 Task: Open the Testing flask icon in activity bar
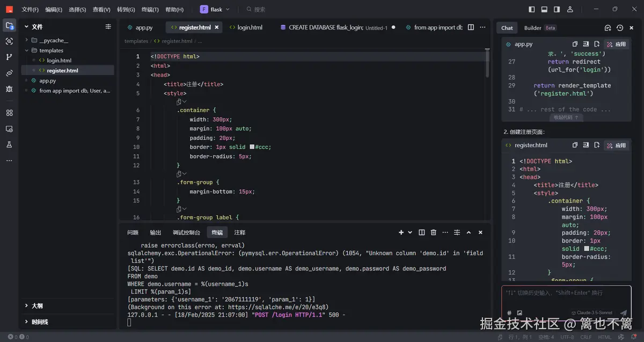tap(9, 145)
